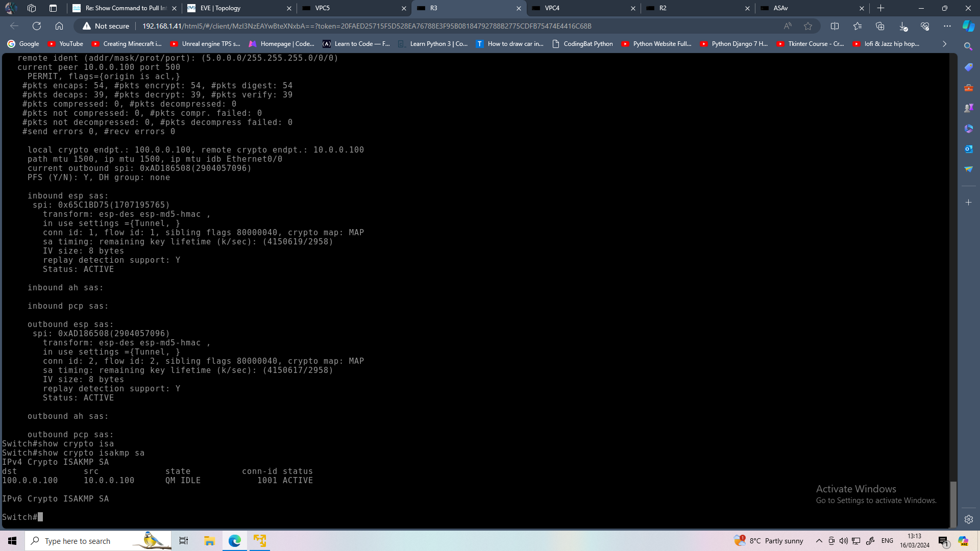Open the YouTube bookmark
The image size is (980, 551).
coord(65,44)
